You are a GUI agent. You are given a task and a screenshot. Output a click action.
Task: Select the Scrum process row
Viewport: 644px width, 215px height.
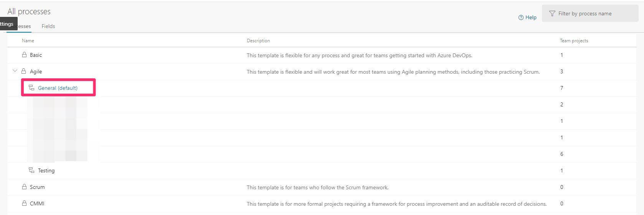pyautogui.click(x=322, y=187)
